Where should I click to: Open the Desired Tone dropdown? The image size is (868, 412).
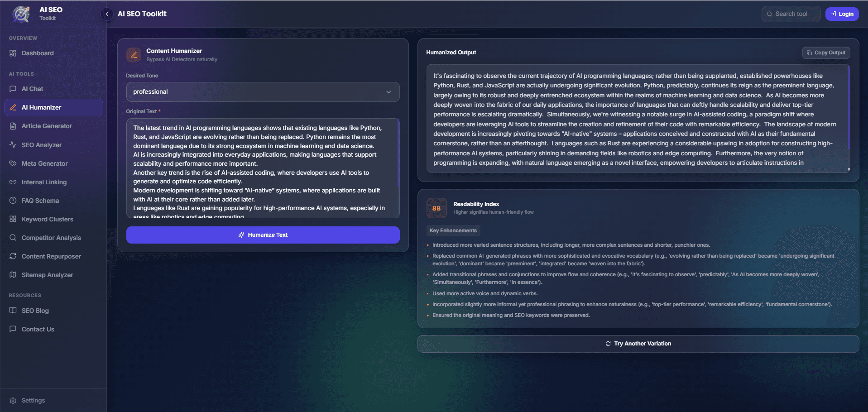coord(263,92)
